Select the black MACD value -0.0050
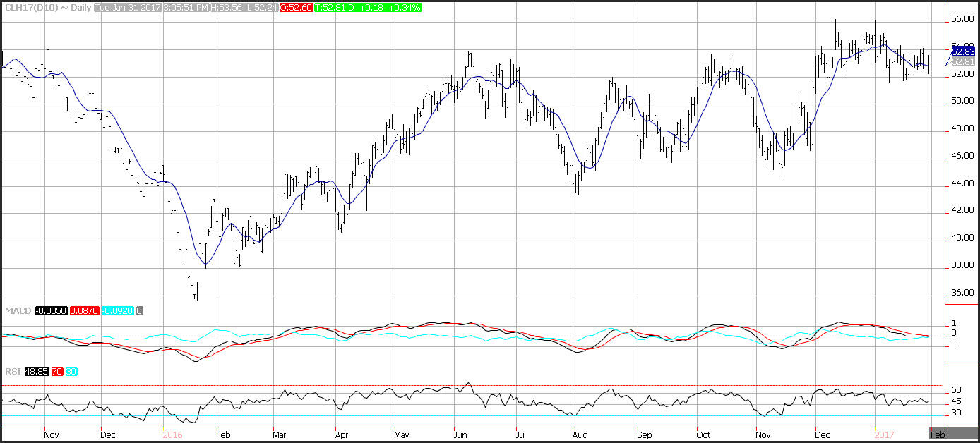 point(47,311)
